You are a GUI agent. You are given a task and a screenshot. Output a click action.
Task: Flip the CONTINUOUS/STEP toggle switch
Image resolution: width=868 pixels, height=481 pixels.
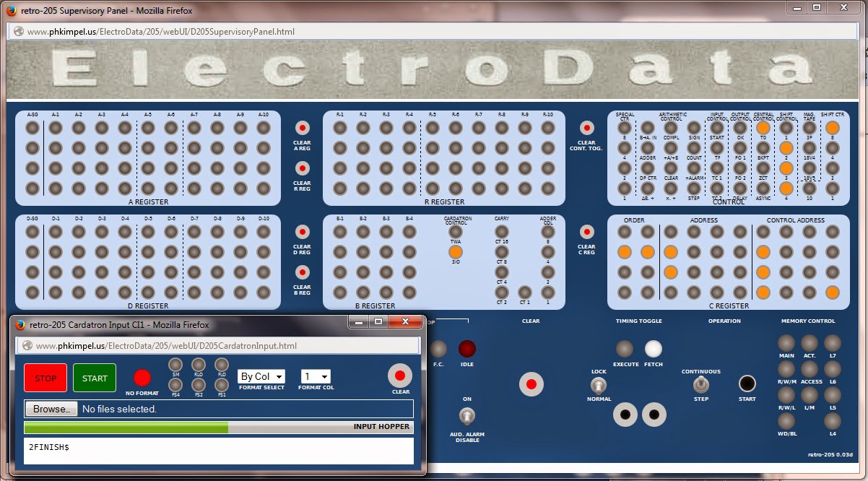tap(700, 385)
